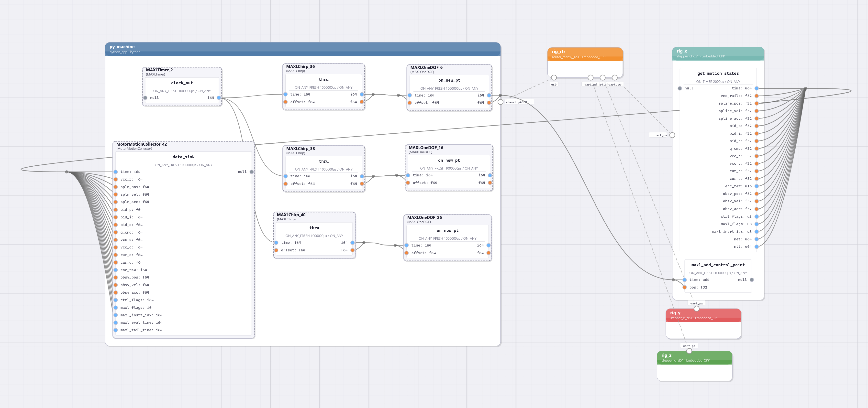Click the thru label in MAXLChirp_38

point(323,161)
